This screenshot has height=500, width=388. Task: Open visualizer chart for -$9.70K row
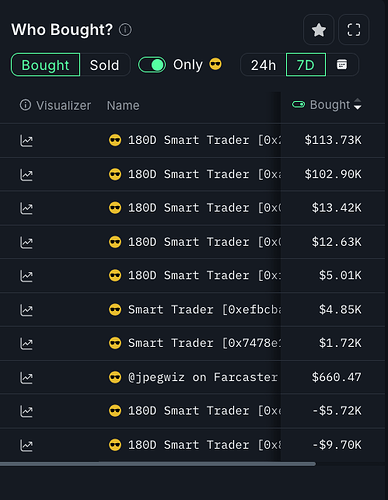click(26, 445)
